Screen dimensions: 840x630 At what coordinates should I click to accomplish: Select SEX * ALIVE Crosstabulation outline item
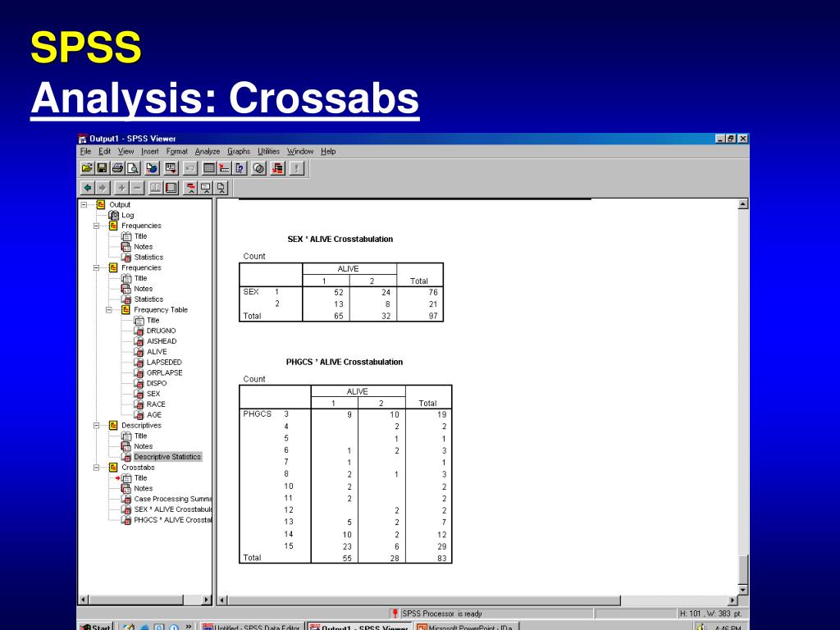tap(172, 509)
